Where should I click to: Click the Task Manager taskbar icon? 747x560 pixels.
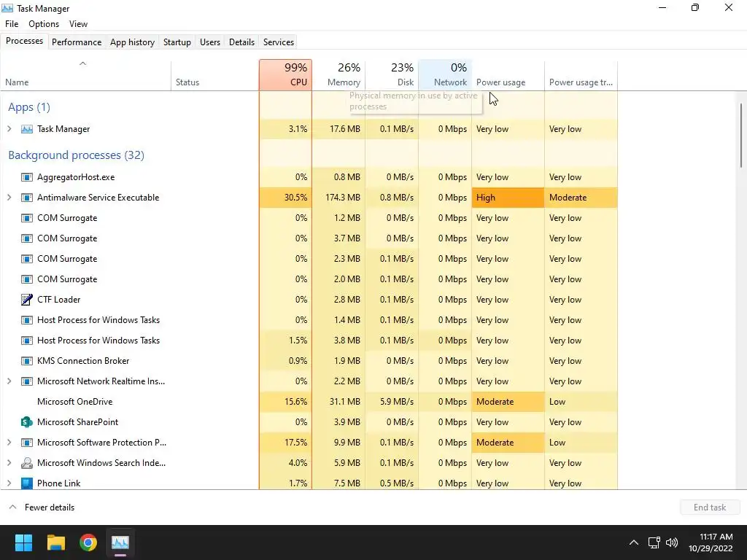pos(120,542)
